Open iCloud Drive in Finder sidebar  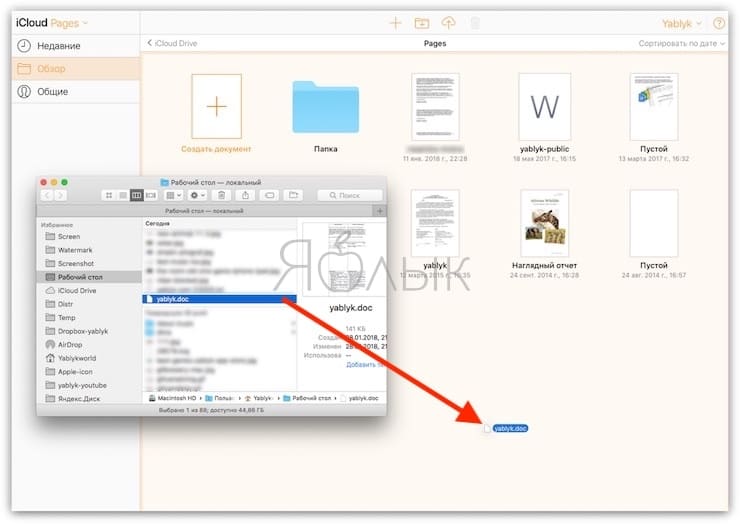(76, 290)
